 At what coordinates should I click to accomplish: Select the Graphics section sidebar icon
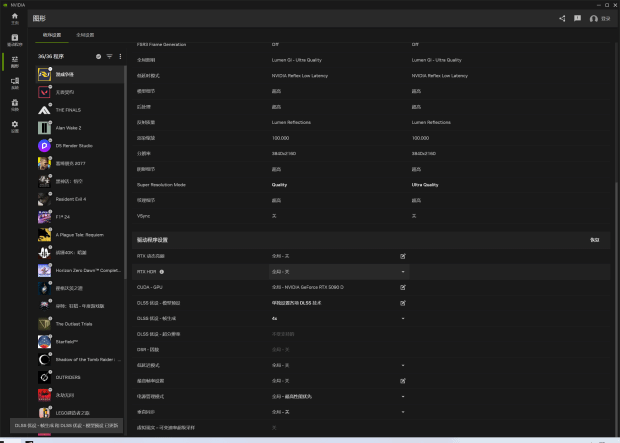(x=15, y=62)
